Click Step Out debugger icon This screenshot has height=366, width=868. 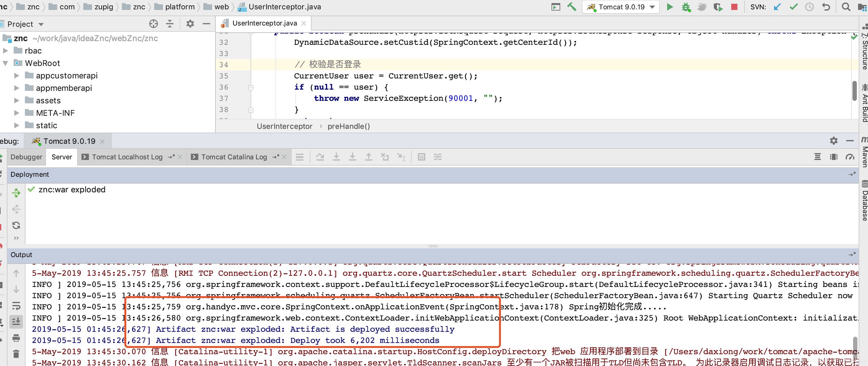369,157
